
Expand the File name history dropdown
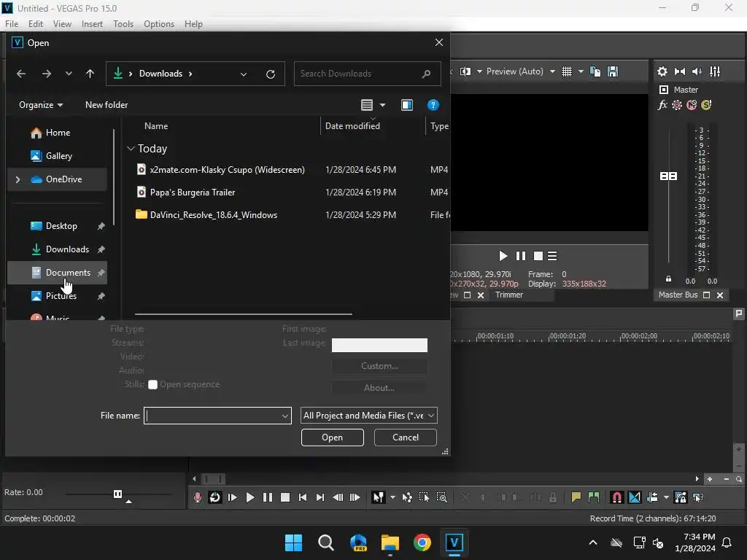tap(285, 416)
